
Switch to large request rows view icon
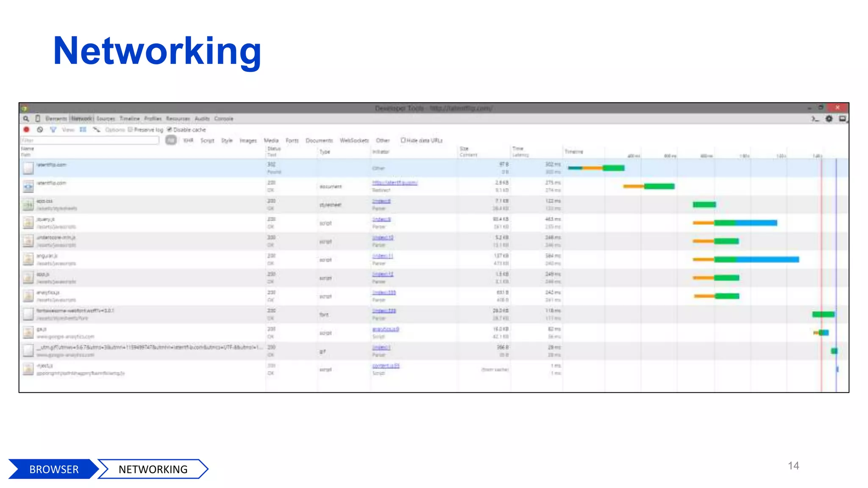click(83, 130)
